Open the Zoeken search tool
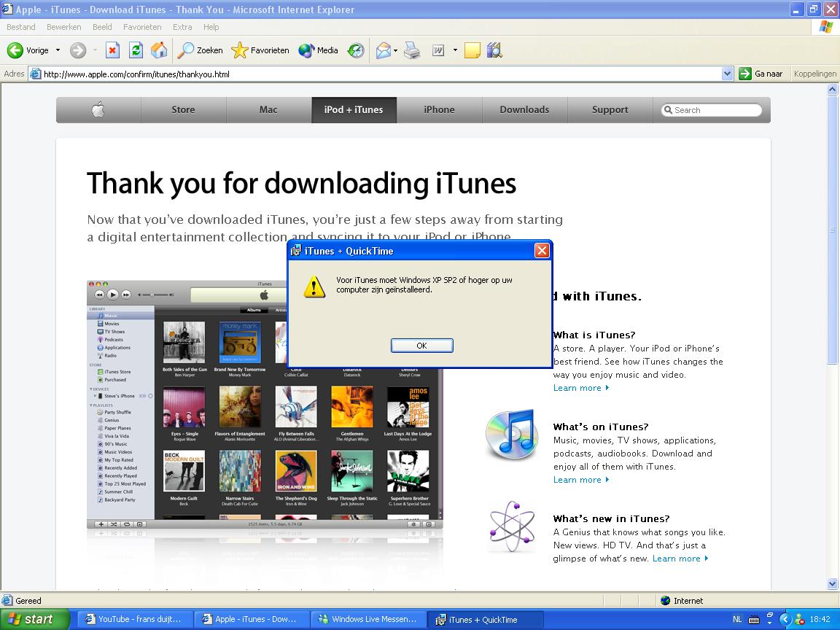The width and height of the screenshot is (840, 630). (x=200, y=50)
